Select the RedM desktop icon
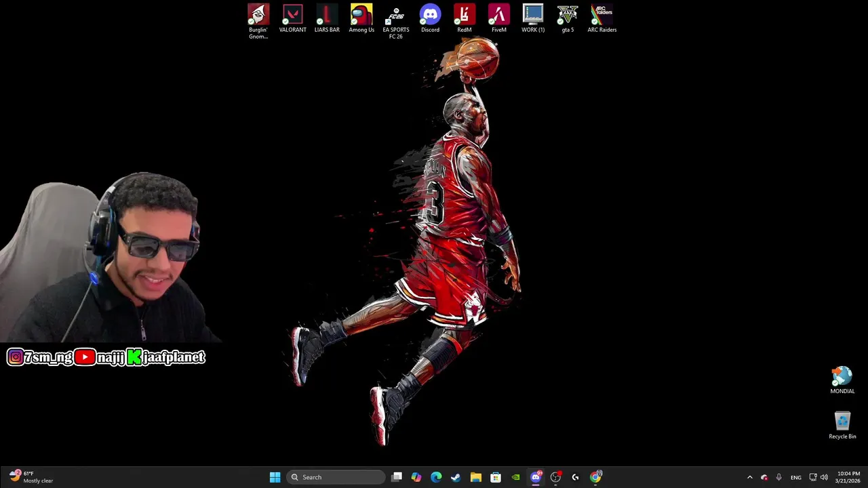The height and width of the screenshot is (488, 868). 465,19
